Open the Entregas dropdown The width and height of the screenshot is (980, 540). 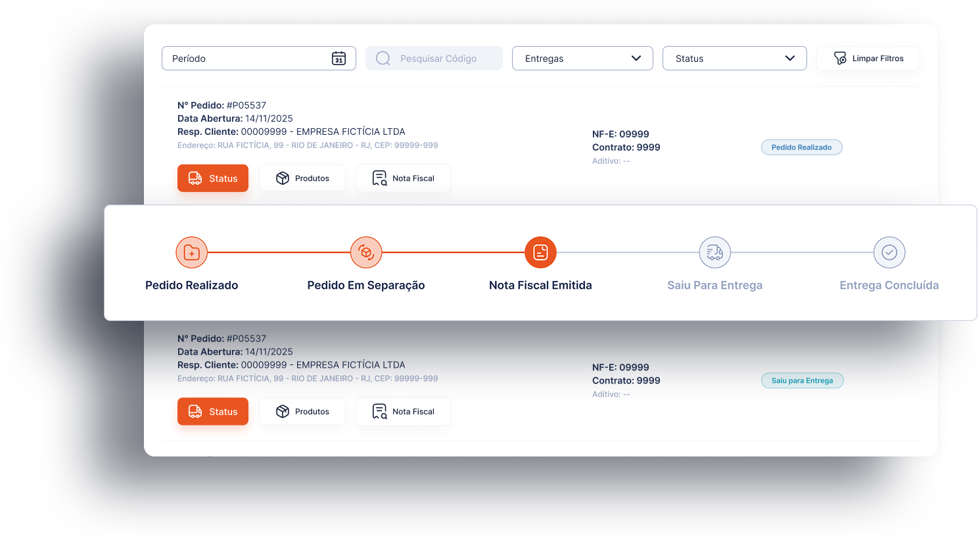582,59
